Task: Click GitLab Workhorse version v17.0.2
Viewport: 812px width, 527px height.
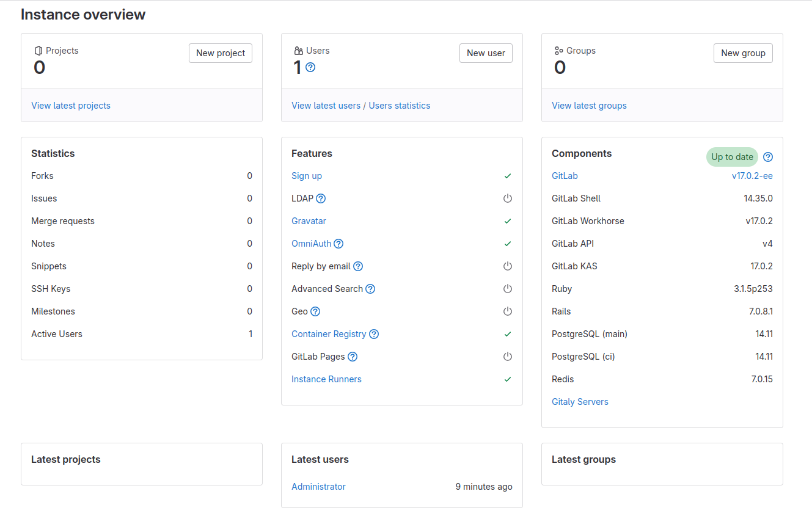Action: [759, 221]
